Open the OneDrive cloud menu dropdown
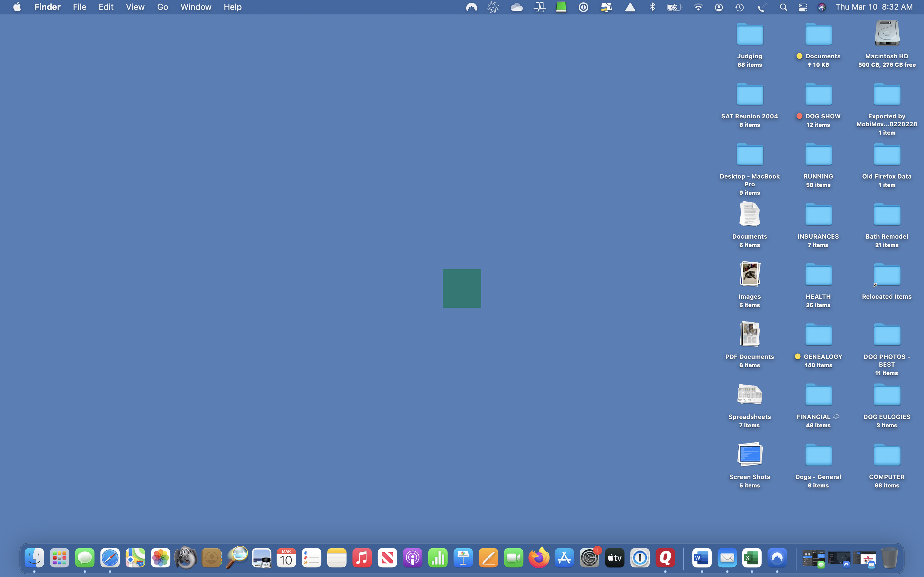This screenshot has width=924, height=577. tap(517, 7)
